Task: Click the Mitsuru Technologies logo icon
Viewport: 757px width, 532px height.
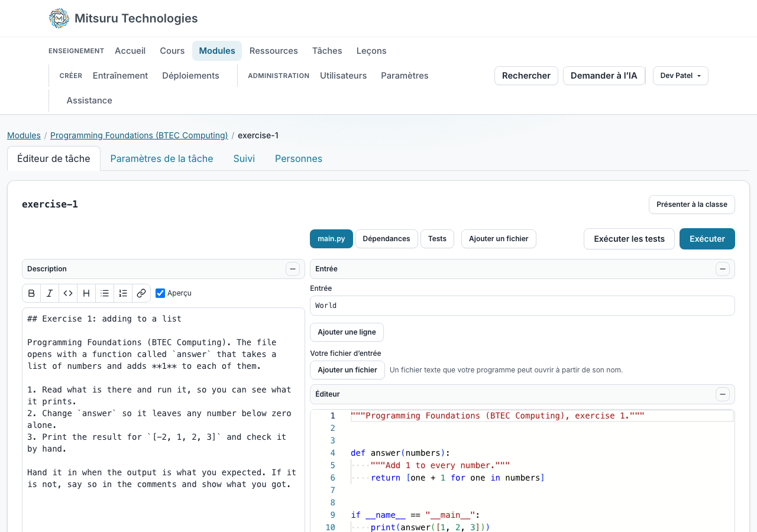Action: point(59,18)
